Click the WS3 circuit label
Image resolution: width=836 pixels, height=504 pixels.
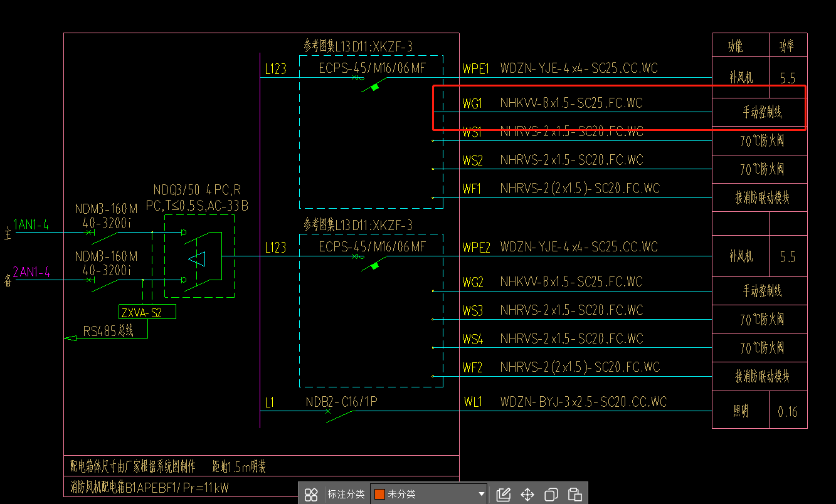tap(473, 311)
